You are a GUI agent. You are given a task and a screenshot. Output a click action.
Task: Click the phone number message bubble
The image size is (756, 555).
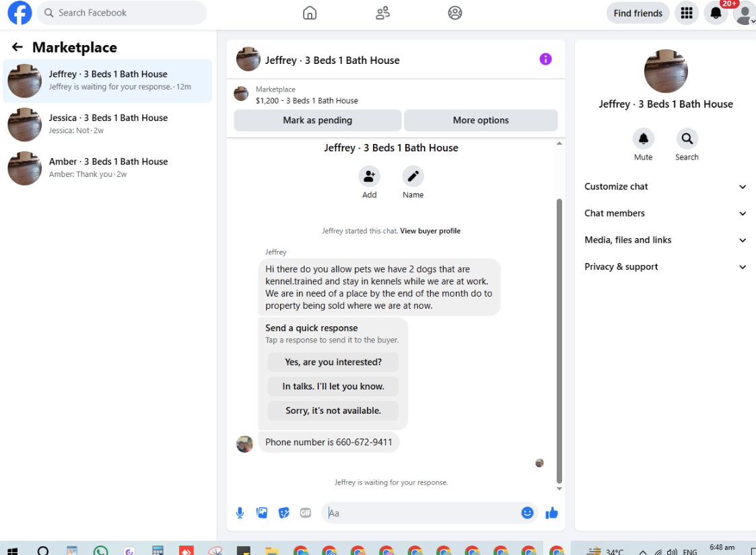[329, 442]
